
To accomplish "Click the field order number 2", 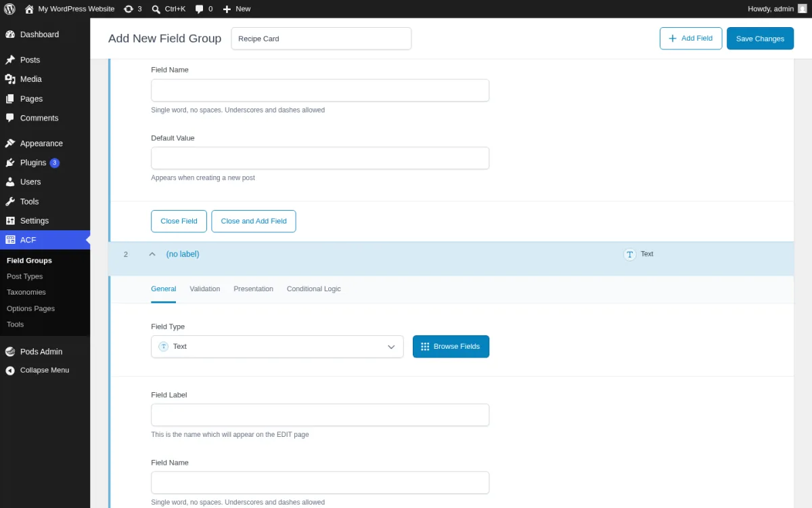I will tap(126, 255).
